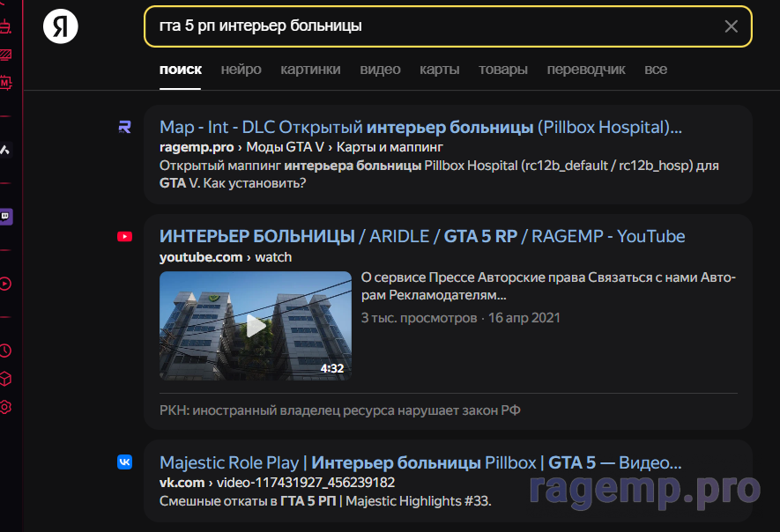Screen dimensions: 780x532
Task: Clear the search query with the X
Action: point(731,26)
